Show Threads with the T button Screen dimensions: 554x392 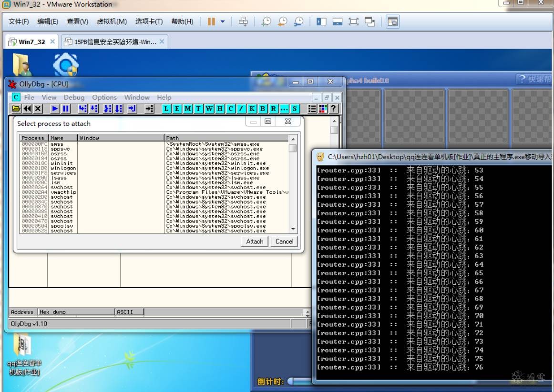tap(198, 109)
